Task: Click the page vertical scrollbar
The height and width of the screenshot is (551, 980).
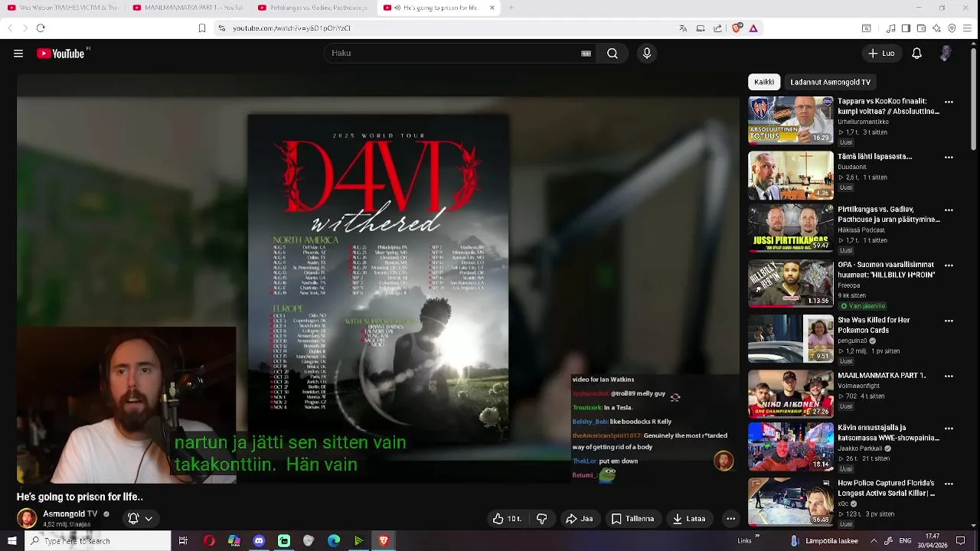Action: coord(975,99)
